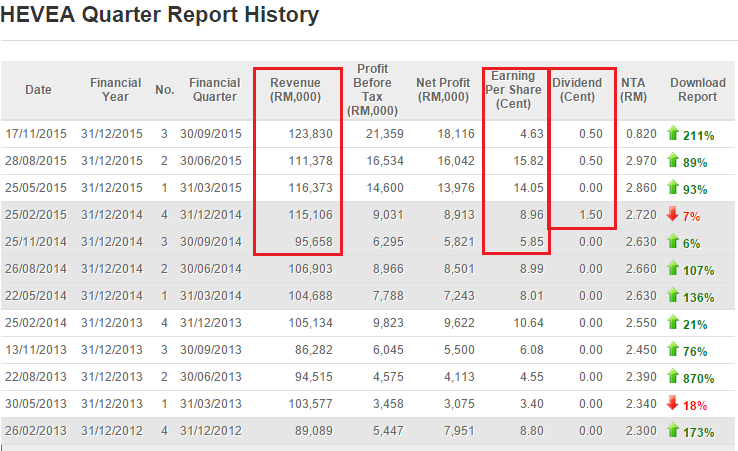Image resolution: width=738 pixels, height=451 pixels.
Task: Click net profit value 7,951
Action: tap(459, 430)
